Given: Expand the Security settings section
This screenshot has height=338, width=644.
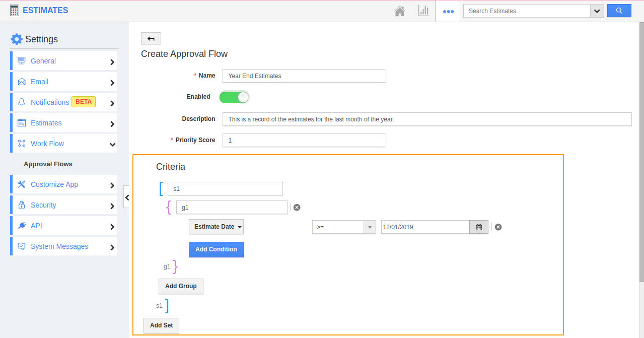Looking at the screenshot, I should click(63, 205).
